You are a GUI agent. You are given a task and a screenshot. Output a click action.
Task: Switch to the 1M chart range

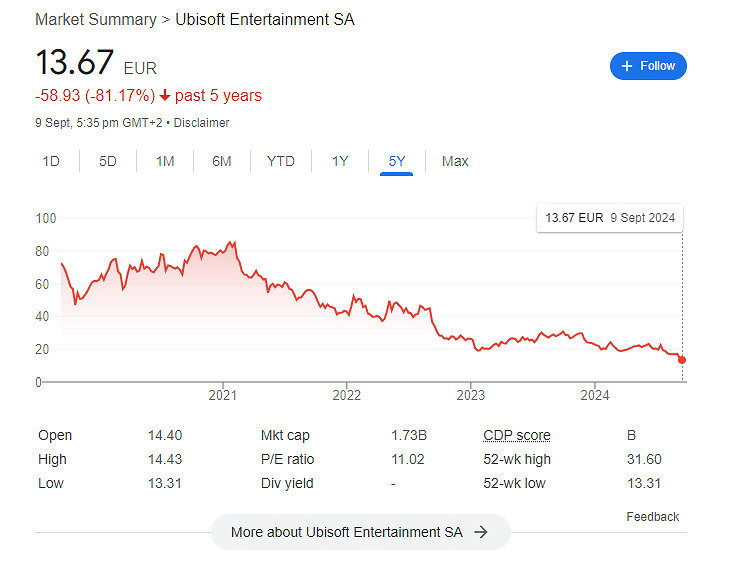tap(165, 161)
